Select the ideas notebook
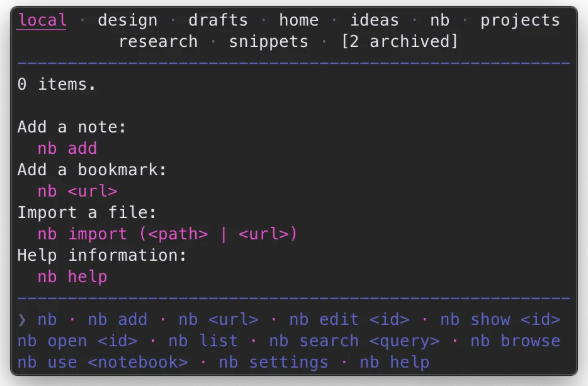Image resolution: width=588 pixels, height=386 pixels. coord(374,20)
